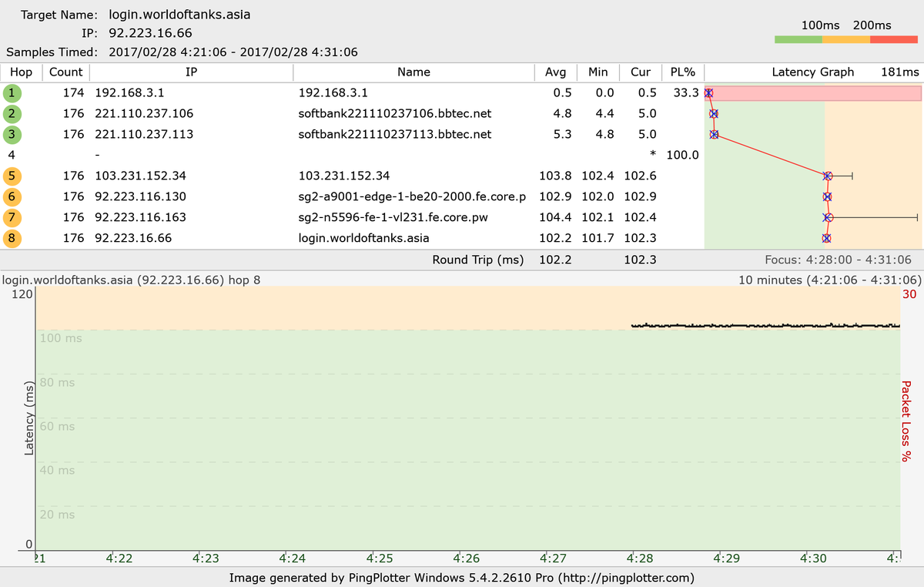This screenshot has width=924, height=587.
Task: Click IP 92.223.116.130
Action: (140, 197)
